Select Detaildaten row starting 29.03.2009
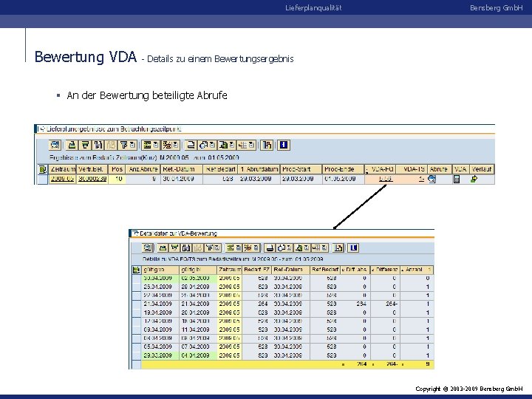The image size is (532, 399). point(137,355)
